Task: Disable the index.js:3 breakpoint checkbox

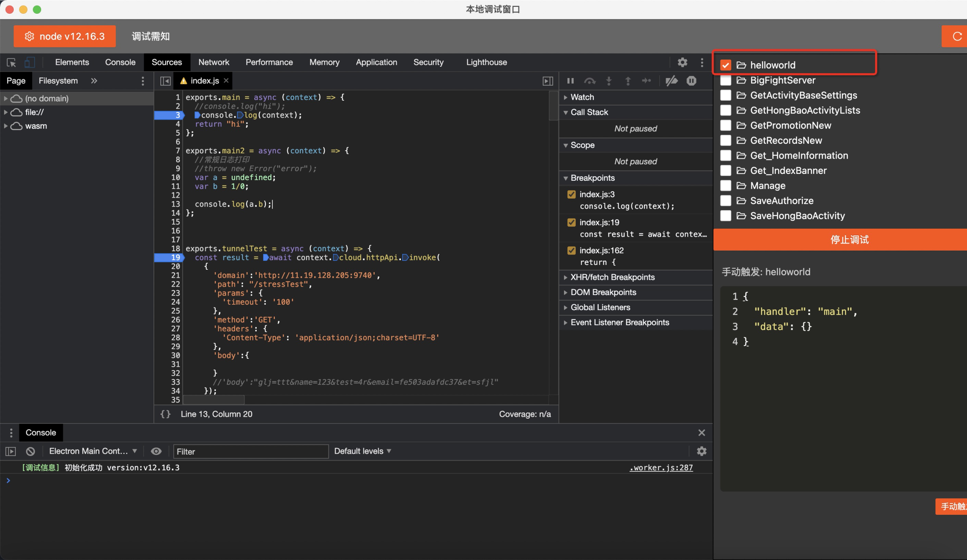Action: coord(571,194)
